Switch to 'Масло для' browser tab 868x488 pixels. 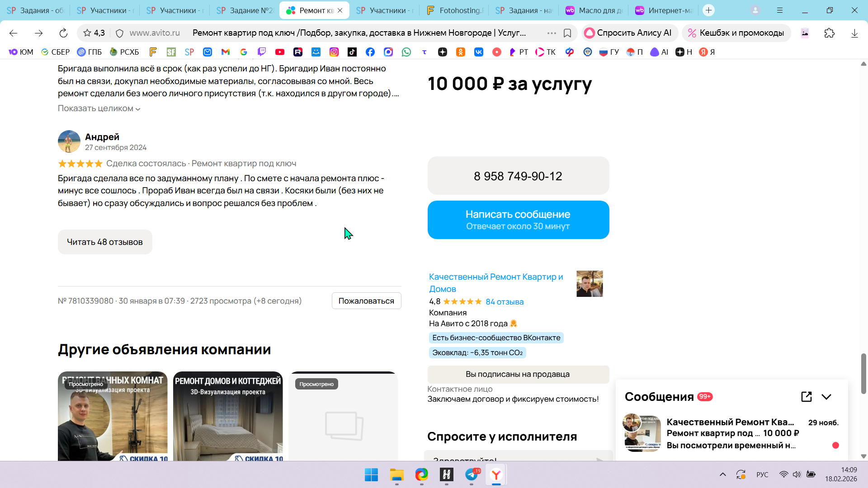[594, 10]
